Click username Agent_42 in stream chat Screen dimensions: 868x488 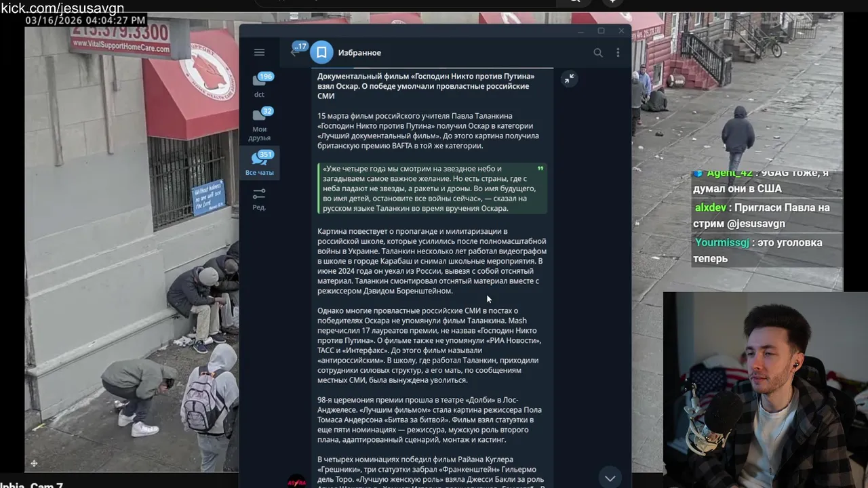pyautogui.click(x=730, y=173)
